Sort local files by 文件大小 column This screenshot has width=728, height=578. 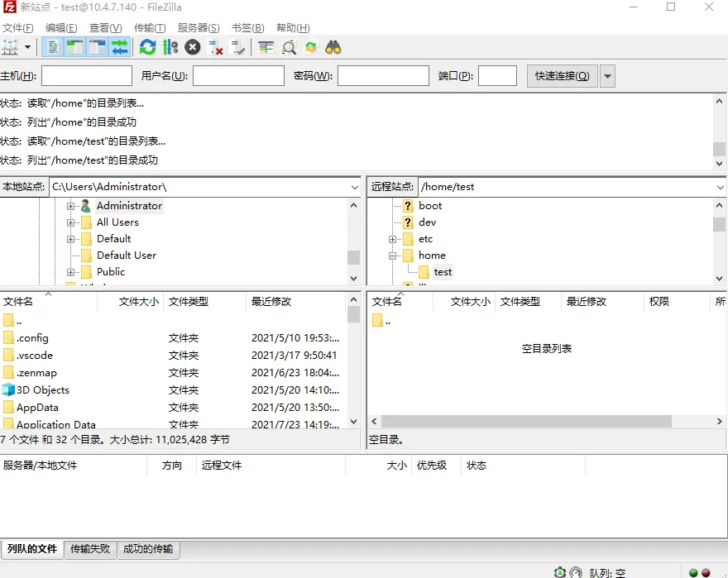(131, 302)
